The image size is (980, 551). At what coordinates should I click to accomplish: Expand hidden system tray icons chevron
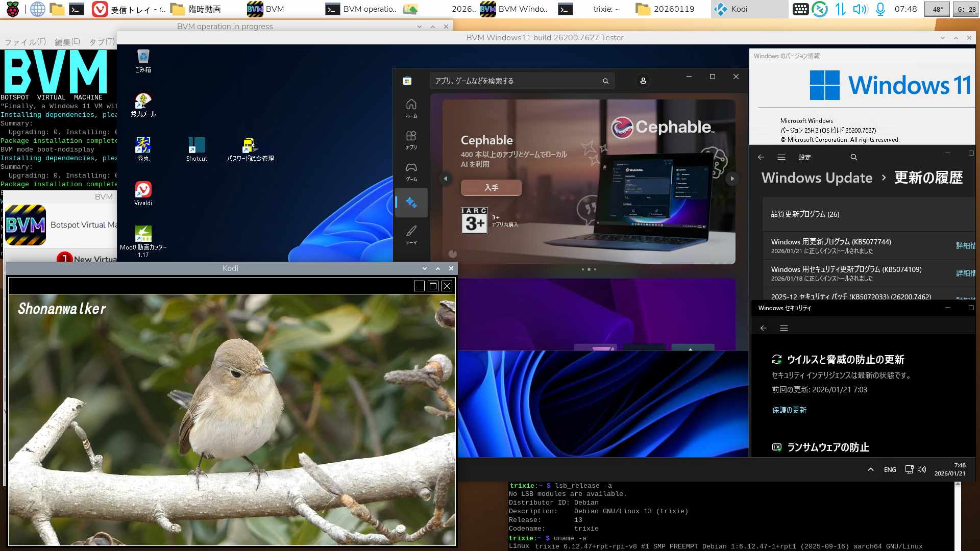[870, 469]
